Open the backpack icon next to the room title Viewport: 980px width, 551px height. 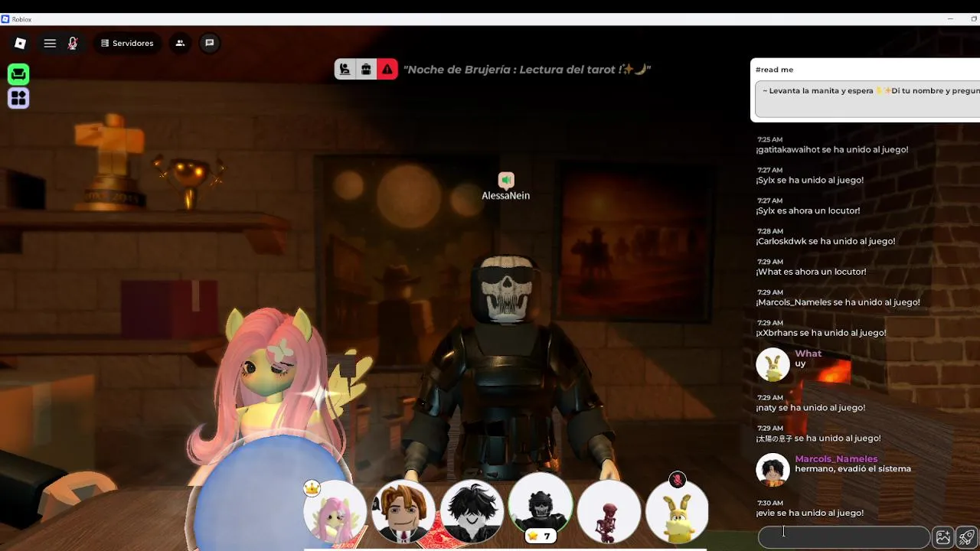tap(366, 70)
